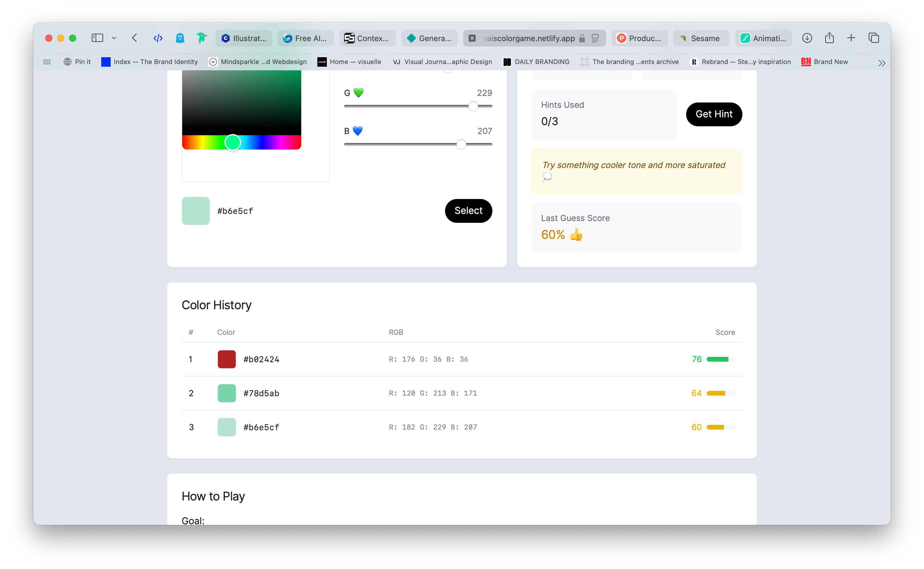Image resolution: width=924 pixels, height=569 pixels.
Task: Toggle the Safari sidebar icon
Action: point(97,38)
